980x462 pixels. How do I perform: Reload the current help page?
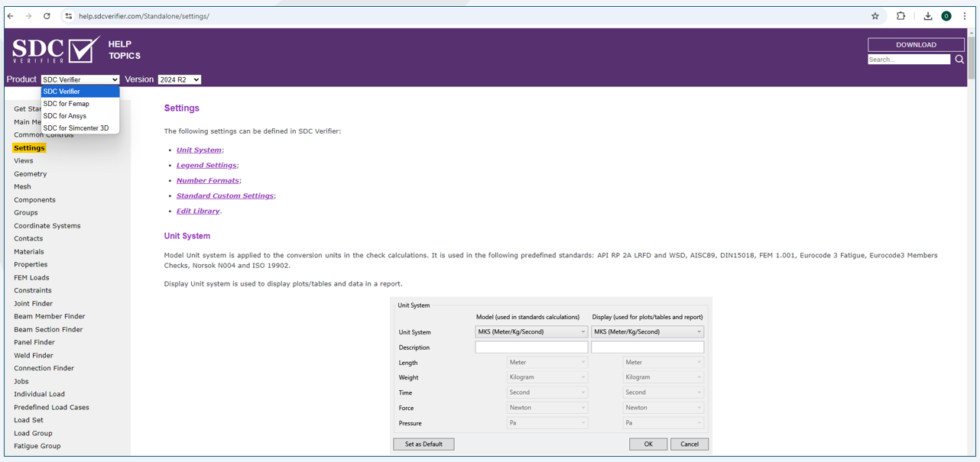tap(47, 16)
